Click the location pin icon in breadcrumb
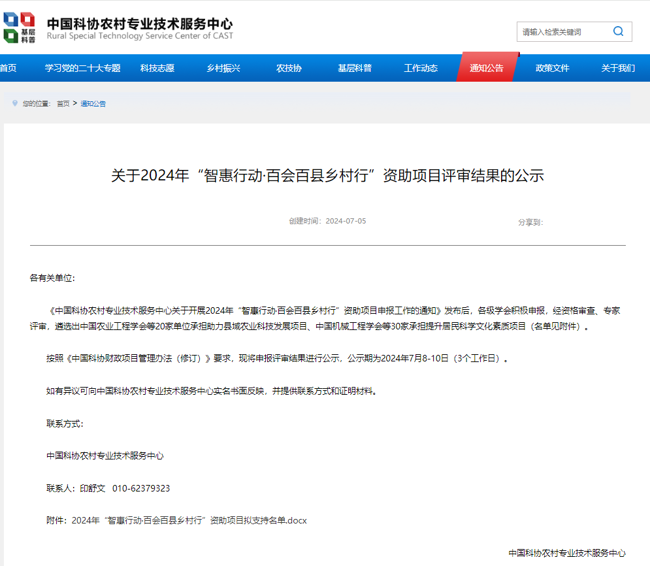 click(14, 103)
